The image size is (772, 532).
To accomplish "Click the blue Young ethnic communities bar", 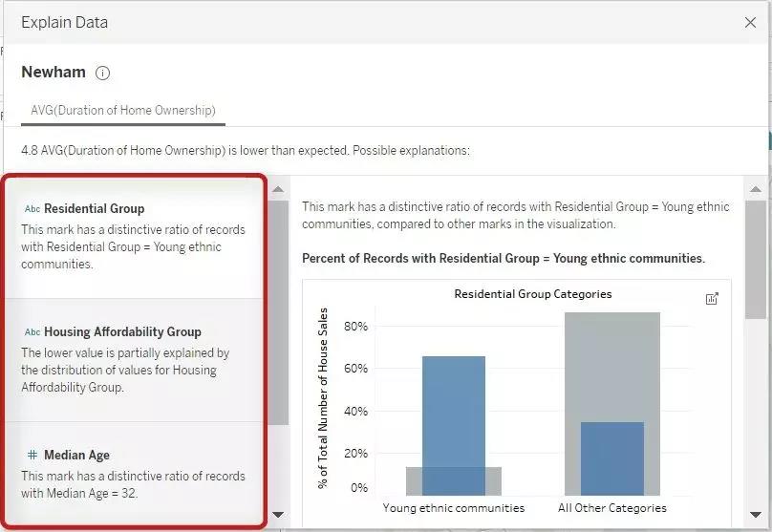I will pyautogui.click(x=454, y=411).
